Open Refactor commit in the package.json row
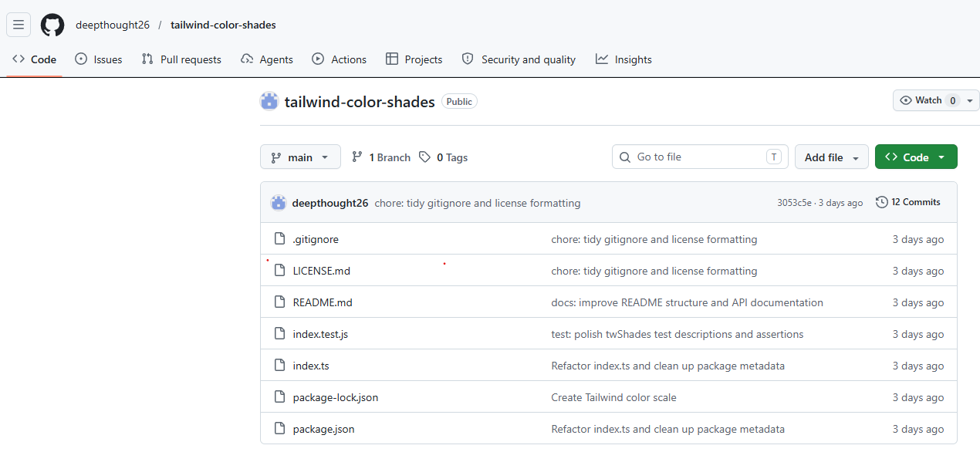This screenshot has height=452, width=980. tap(667, 429)
